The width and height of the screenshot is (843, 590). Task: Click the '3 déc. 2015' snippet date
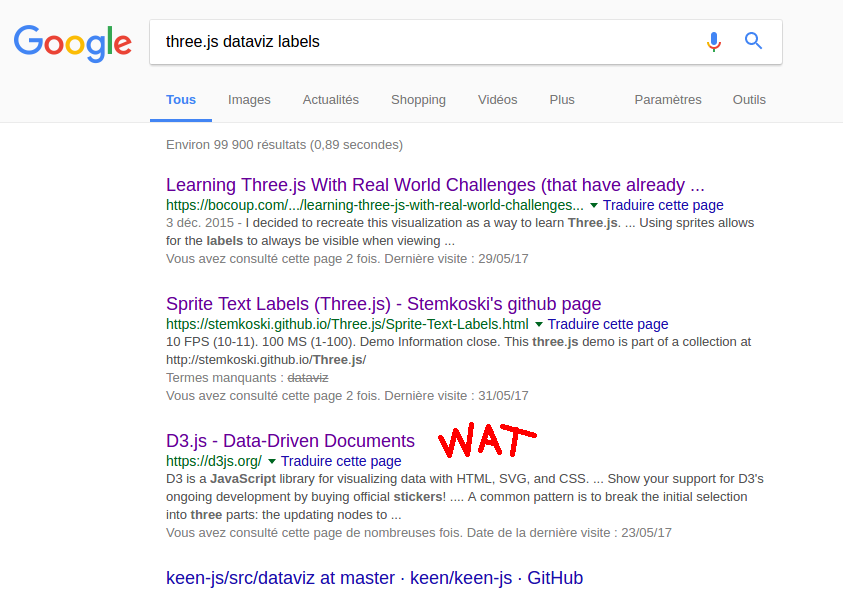tap(200, 223)
